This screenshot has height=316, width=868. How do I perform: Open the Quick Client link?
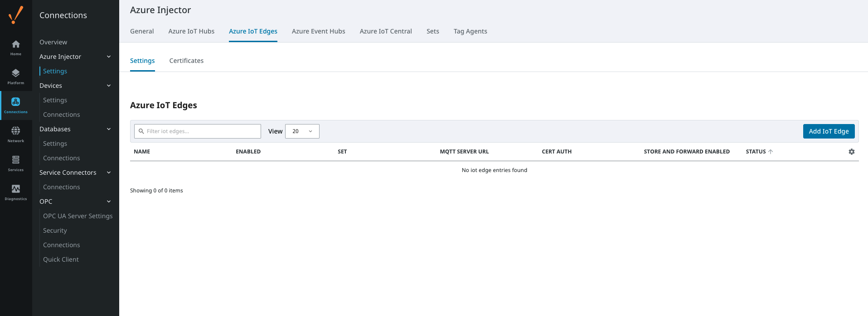[61, 259]
